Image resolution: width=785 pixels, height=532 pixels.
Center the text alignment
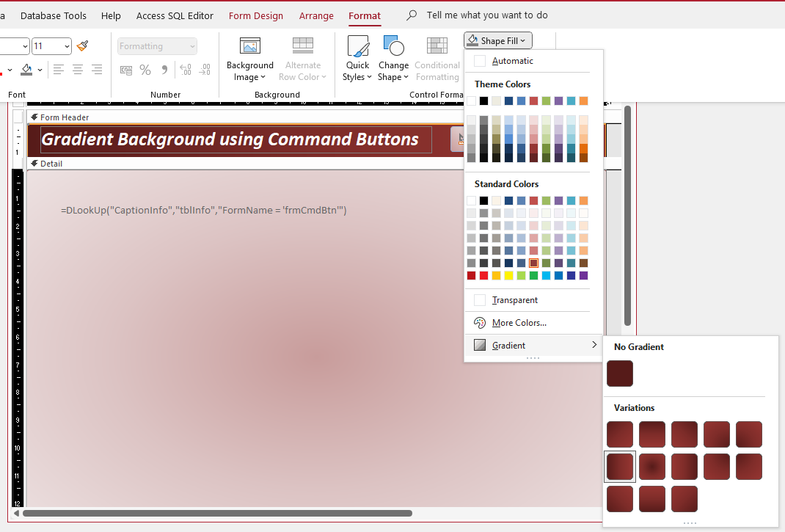78,70
